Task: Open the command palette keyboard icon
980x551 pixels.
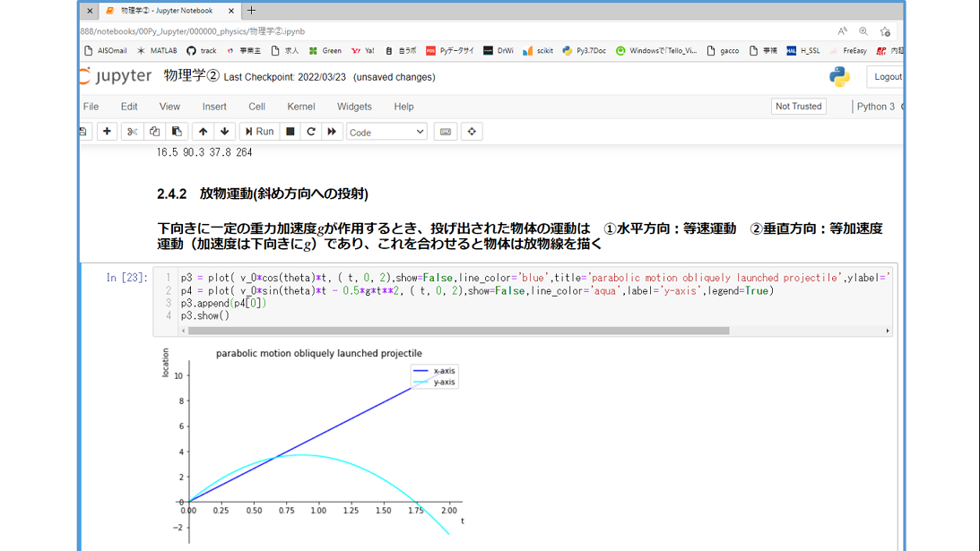Action: coord(446,132)
